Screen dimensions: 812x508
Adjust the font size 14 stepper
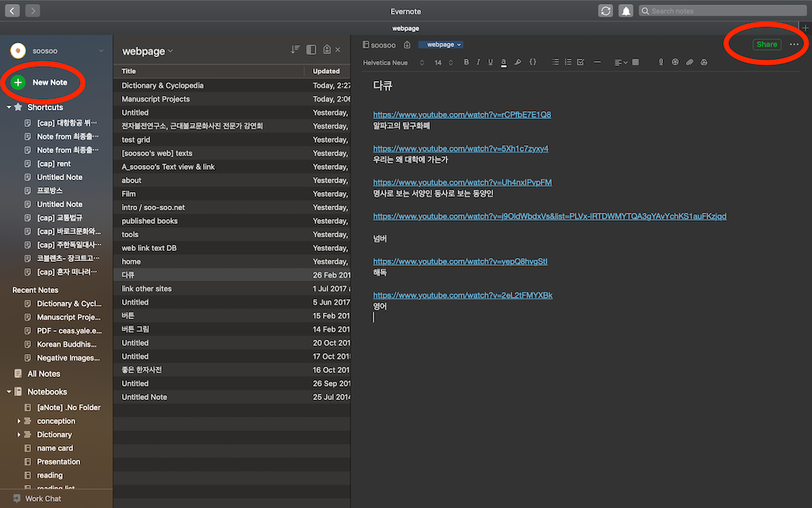450,63
